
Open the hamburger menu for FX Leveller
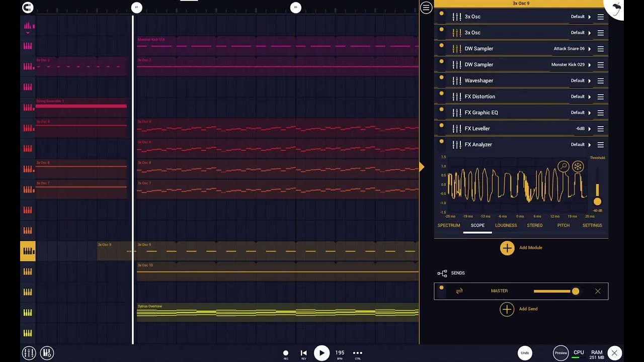tap(600, 129)
